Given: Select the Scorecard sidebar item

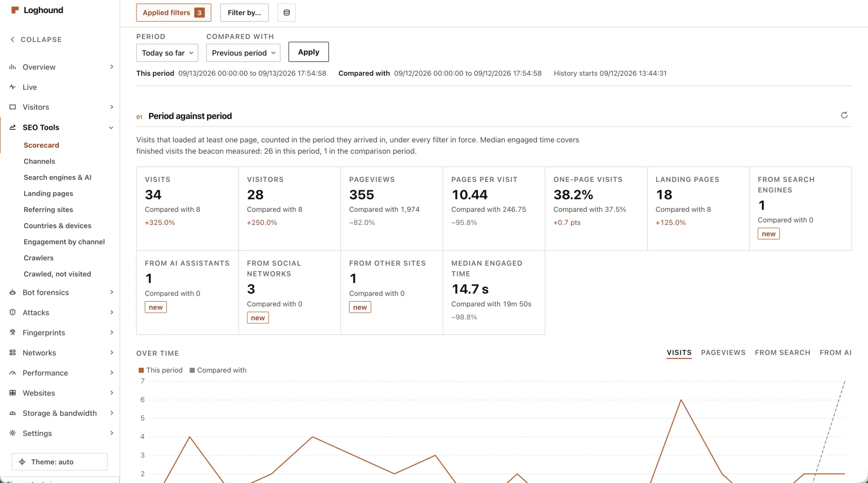Looking at the screenshot, I should (x=41, y=145).
